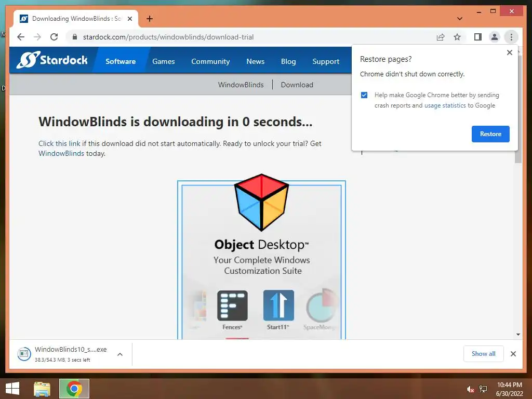Uncheck the send crash reports checkbox

pyautogui.click(x=364, y=95)
